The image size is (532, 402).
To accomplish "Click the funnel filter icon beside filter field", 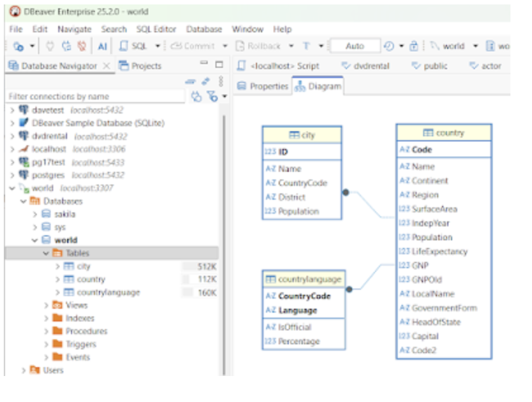I will click(212, 96).
